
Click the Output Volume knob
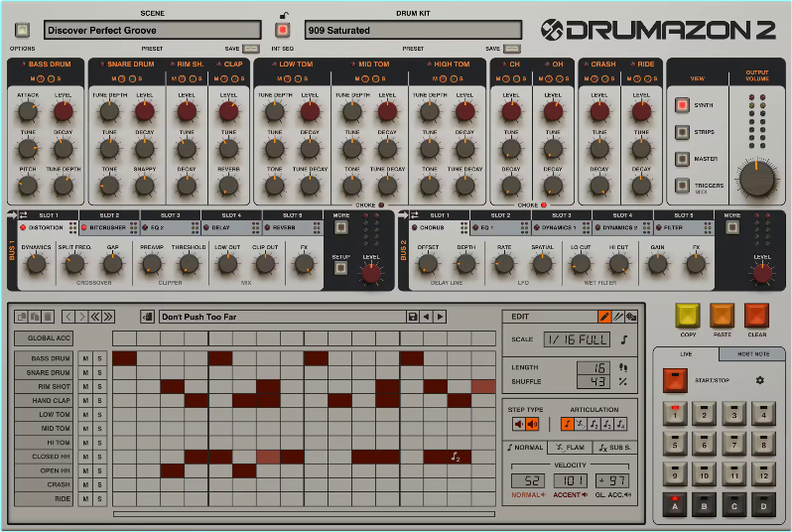click(756, 179)
